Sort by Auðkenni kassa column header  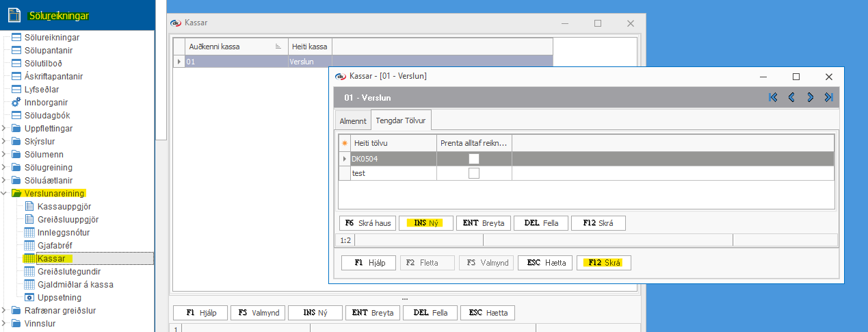click(229, 47)
